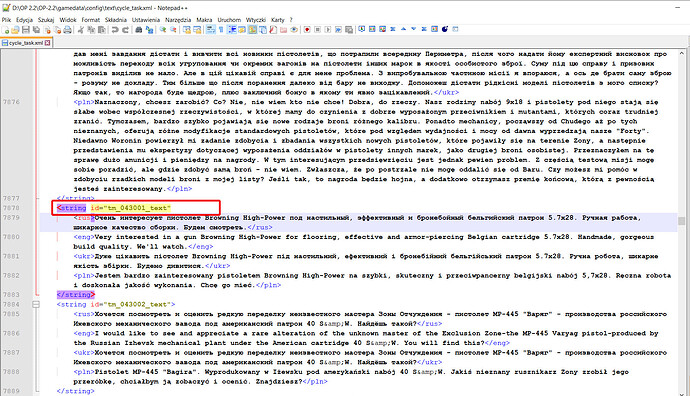Click the Paste toolbar icon
Viewport: 690px width, 396px height.
click(x=102, y=29)
